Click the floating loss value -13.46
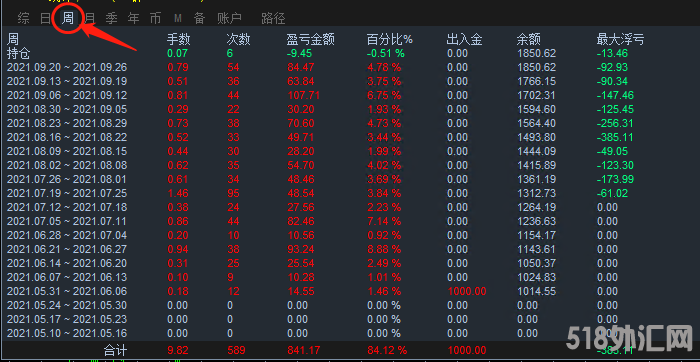700x362 pixels. (x=612, y=54)
